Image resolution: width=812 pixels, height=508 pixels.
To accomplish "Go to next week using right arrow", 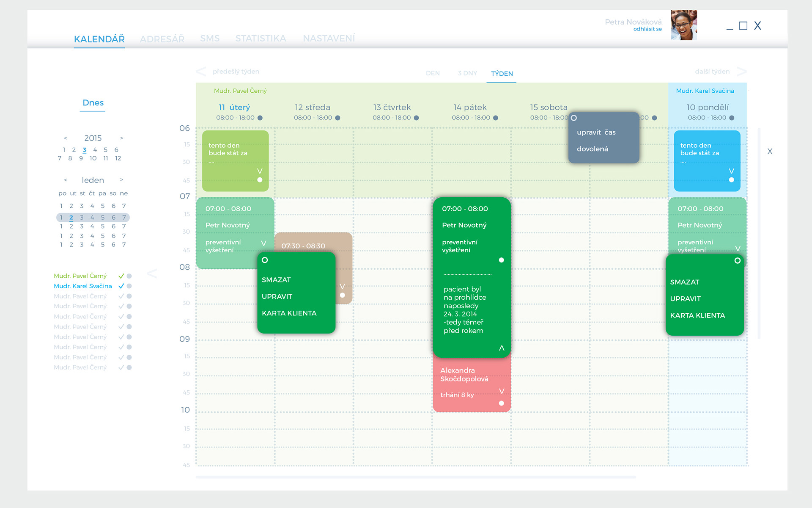I will click(741, 72).
